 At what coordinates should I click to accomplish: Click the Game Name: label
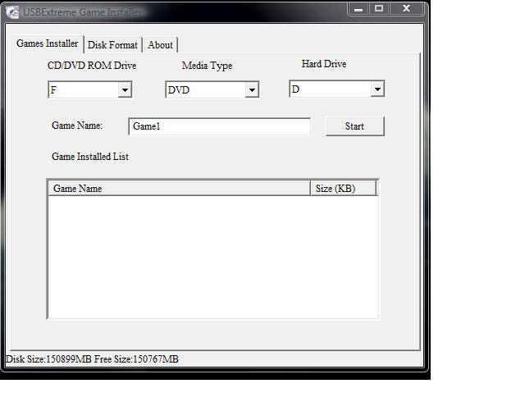77,126
